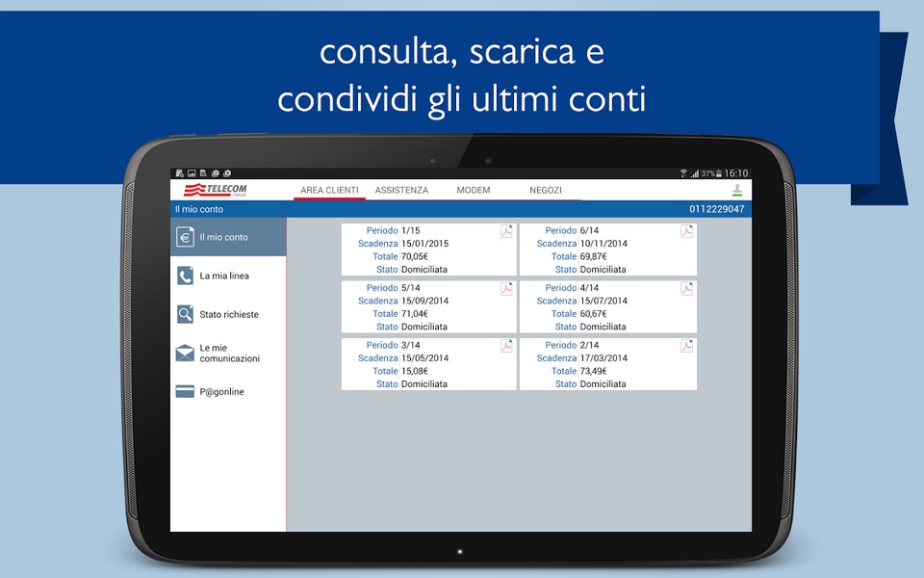
Task: Tap the envelope icon for communications
Action: coord(185,353)
